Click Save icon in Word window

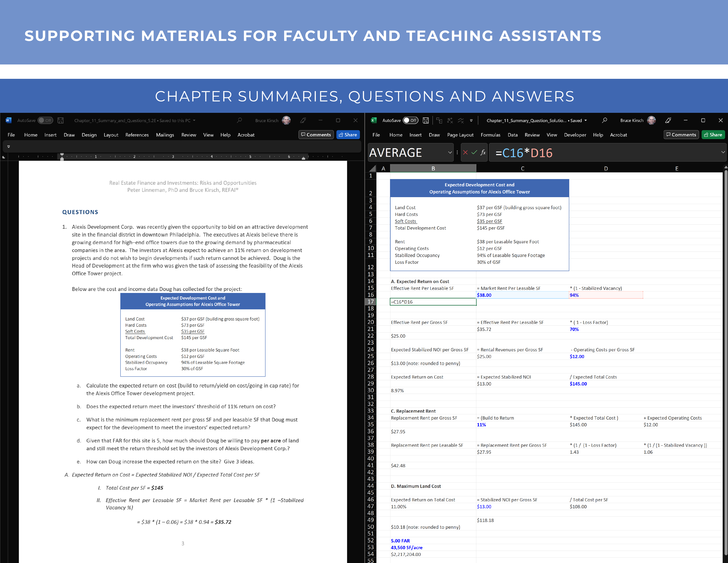(61, 120)
